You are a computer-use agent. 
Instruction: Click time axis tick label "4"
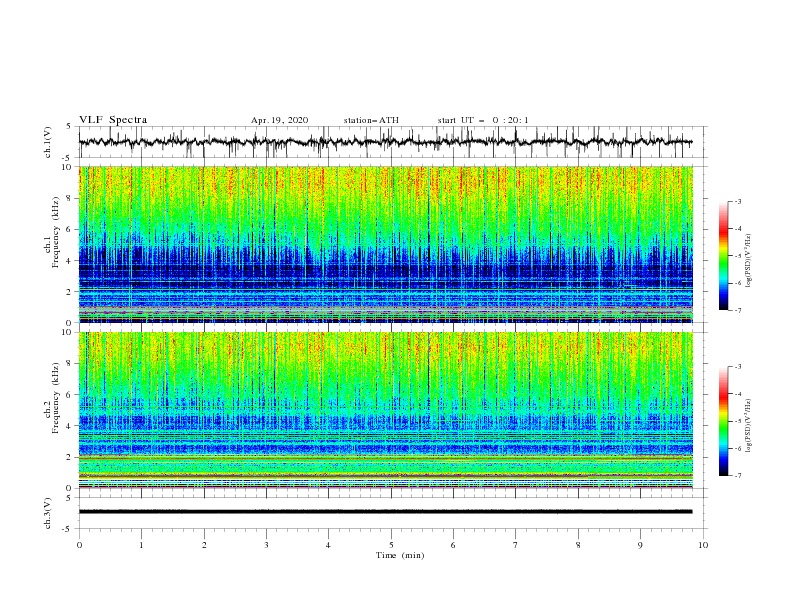(x=328, y=545)
